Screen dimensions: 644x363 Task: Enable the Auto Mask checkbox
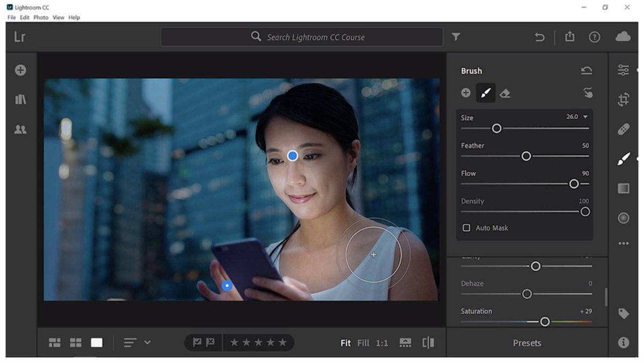466,227
